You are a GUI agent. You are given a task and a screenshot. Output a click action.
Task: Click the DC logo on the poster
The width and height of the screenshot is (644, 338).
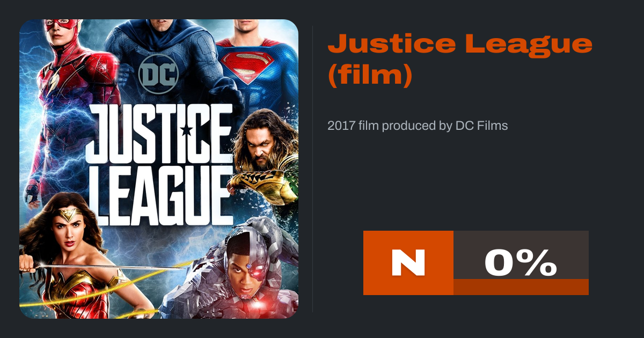(158, 75)
